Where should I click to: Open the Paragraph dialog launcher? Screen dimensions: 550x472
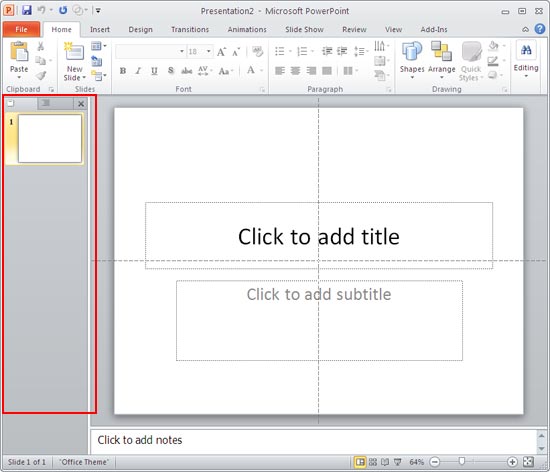coord(389,90)
